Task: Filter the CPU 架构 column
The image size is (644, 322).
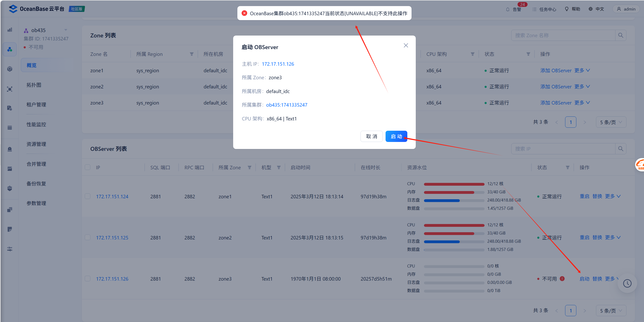Action: [x=472, y=54]
